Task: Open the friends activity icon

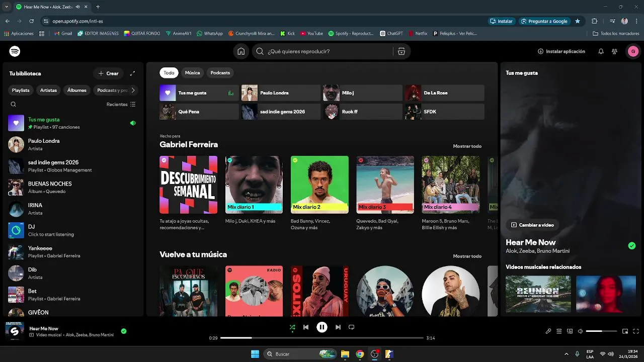Action: pos(614,51)
